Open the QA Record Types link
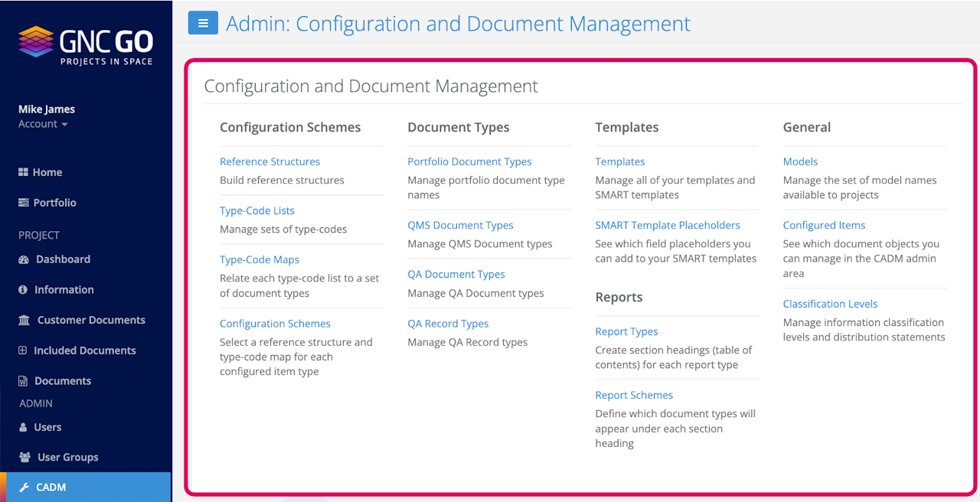The height and width of the screenshot is (502, 980). tap(448, 324)
